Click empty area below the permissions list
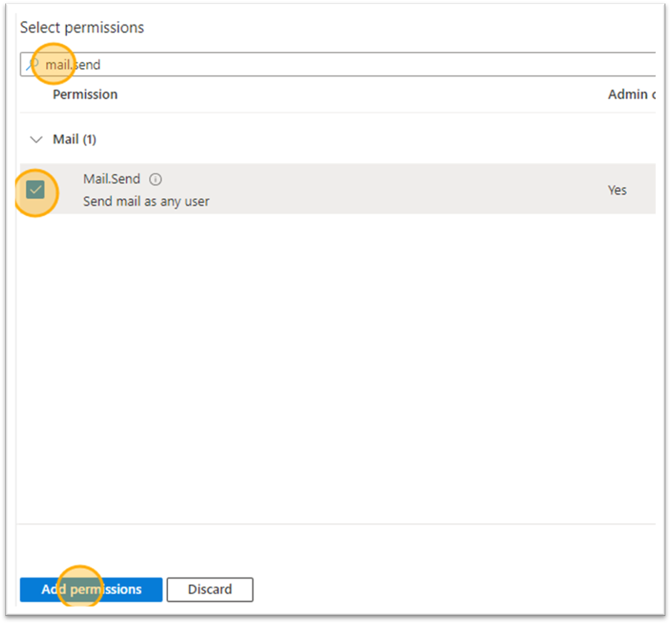The width and height of the screenshot is (672, 624). pyautogui.click(x=333, y=366)
